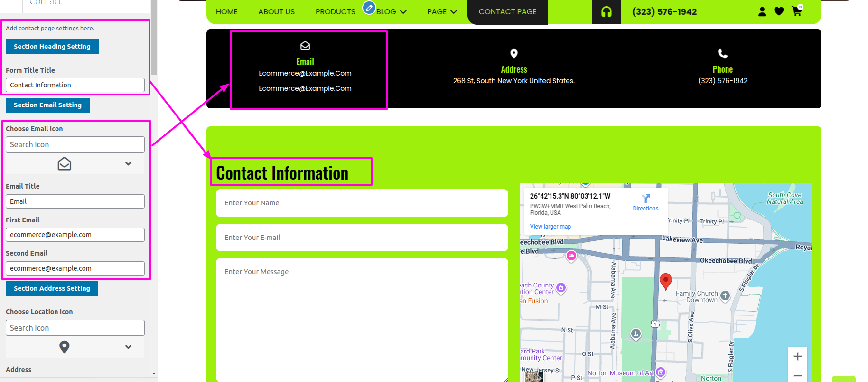Click the blue pencil edit shortcut icon
The image size is (868, 382).
369,8
